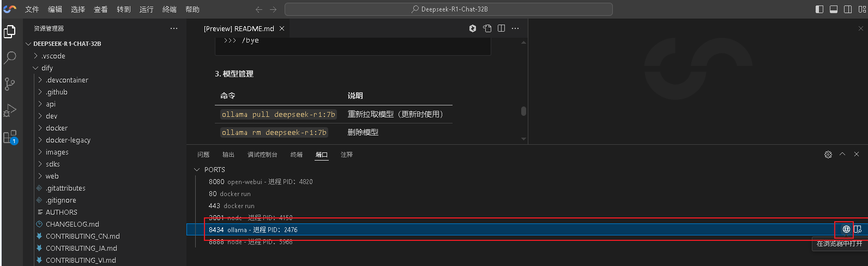Viewport: 868px width, 266px height.
Task: Select port 8080 open-webui row
Action: click(x=261, y=182)
